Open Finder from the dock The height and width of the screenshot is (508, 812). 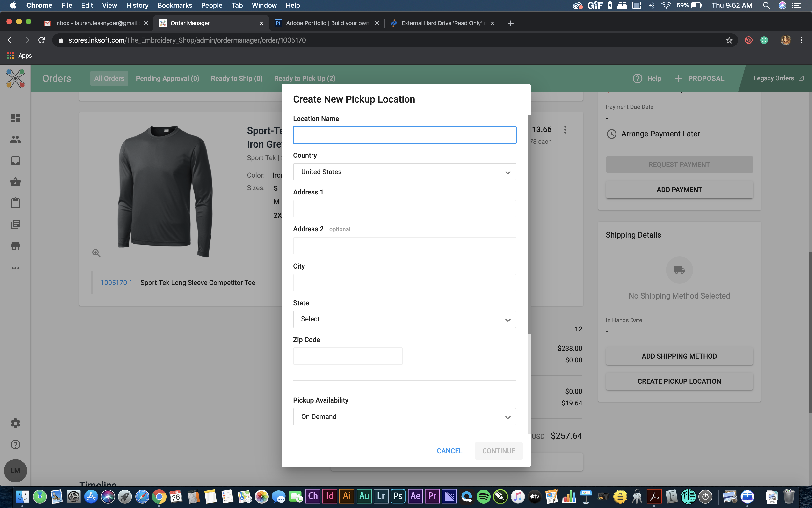coord(22,496)
